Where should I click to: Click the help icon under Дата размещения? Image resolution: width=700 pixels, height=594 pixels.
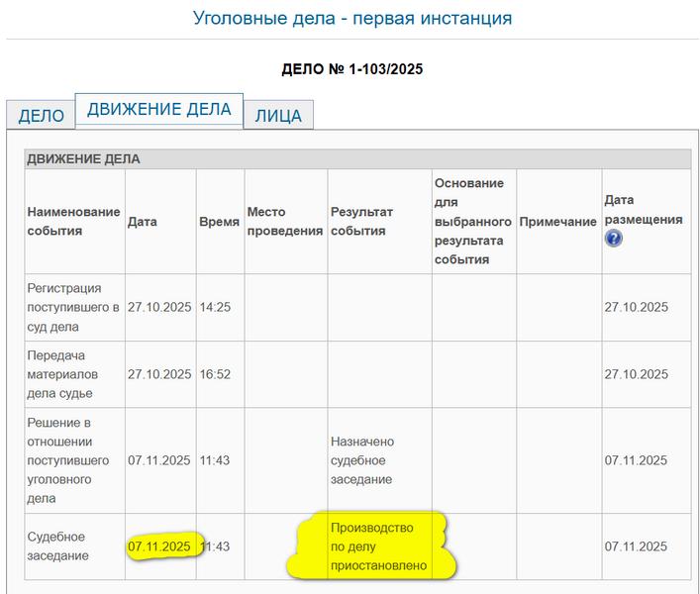coord(614,239)
